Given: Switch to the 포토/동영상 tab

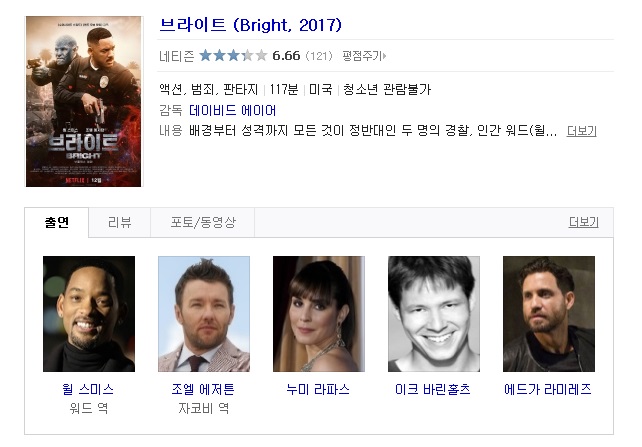Looking at the screenshot, I should click(x=203, y=222).
